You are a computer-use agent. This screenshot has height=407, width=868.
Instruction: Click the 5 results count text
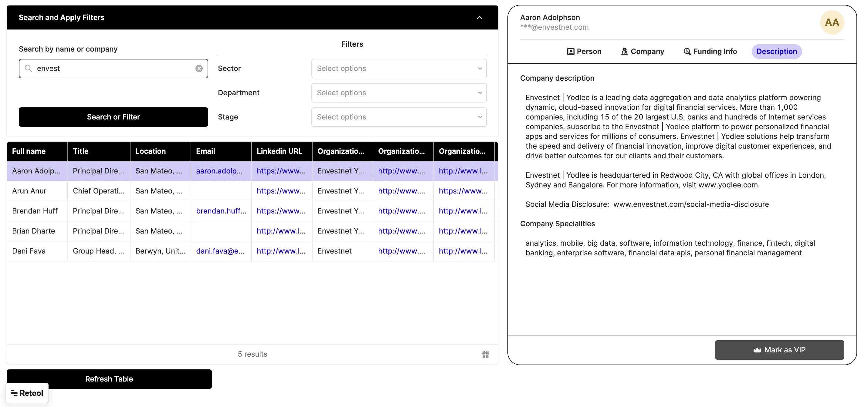click(x=253, y=354)
